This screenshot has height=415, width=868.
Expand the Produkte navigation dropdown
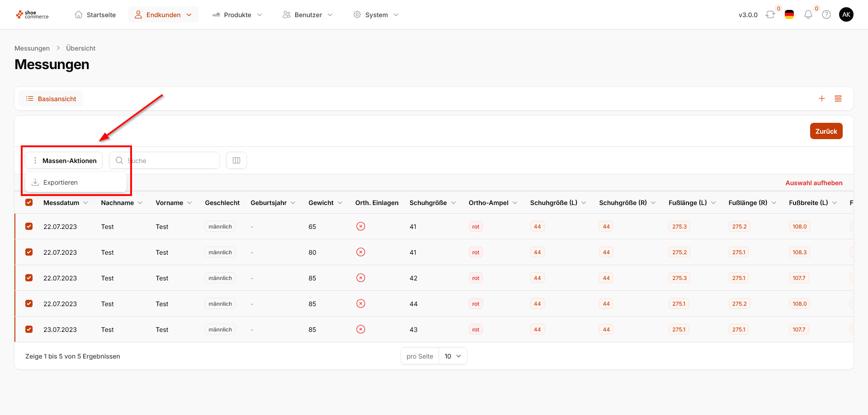coord(237,15)
